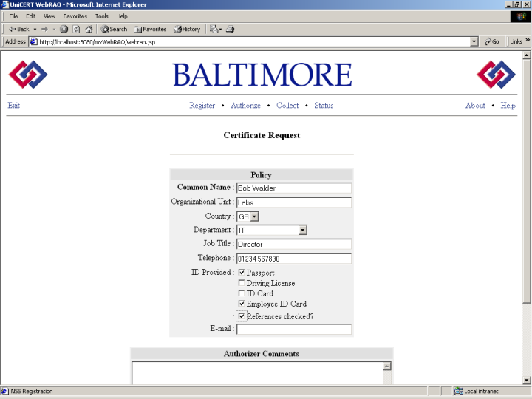The height and width of the screenshot is (399, 532).
Task: Click the Print toolbar icon
Action: click(230, 29)
